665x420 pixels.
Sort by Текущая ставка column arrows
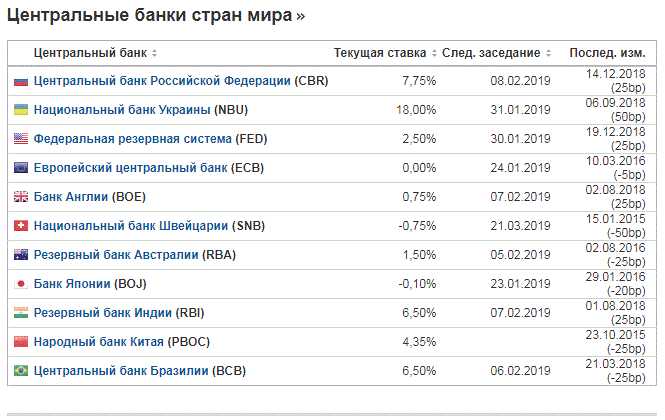pyautogui.click(x=434, y=53)
